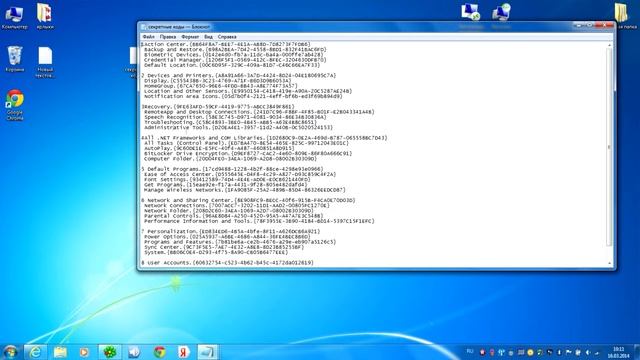Click the 'Get Programs' line
This screenshot has height=360, width=640.
click(226, 184)
